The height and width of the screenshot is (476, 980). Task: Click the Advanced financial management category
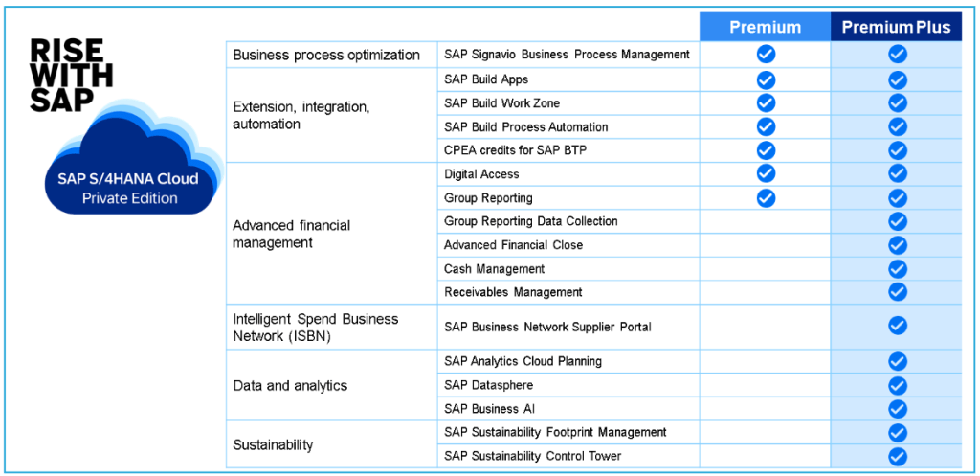tap(291, 234)
